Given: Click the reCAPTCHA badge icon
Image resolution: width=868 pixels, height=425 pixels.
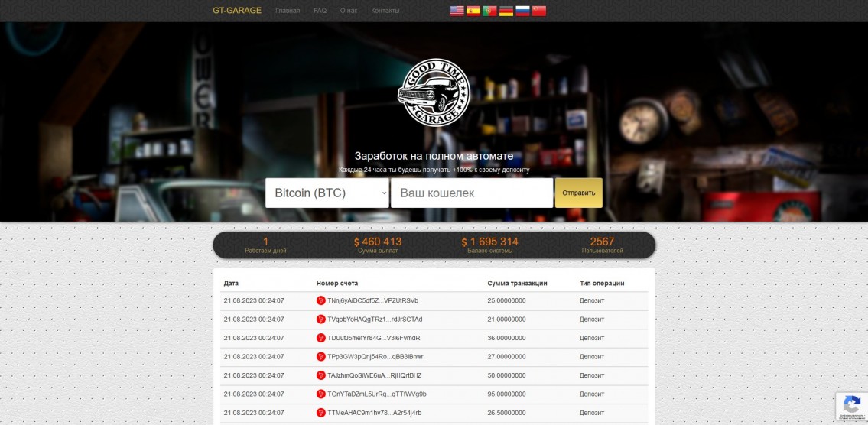Looking at the screenshot, I should click(850, 404).
